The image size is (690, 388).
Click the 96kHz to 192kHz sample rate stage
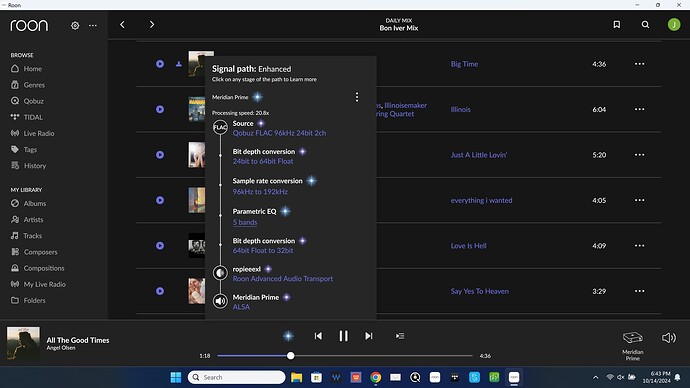point(260,192)
